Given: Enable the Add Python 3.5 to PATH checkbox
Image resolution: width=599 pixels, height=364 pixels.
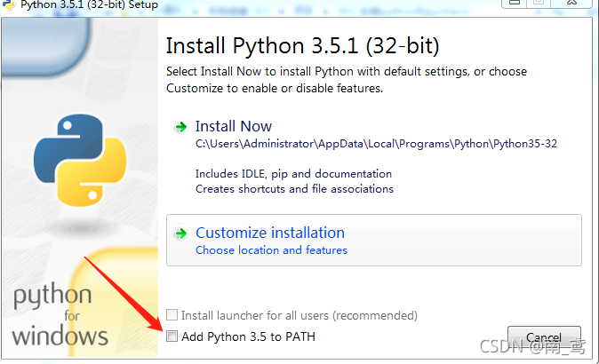Looking at the screenshot, I should pos(172,336).
